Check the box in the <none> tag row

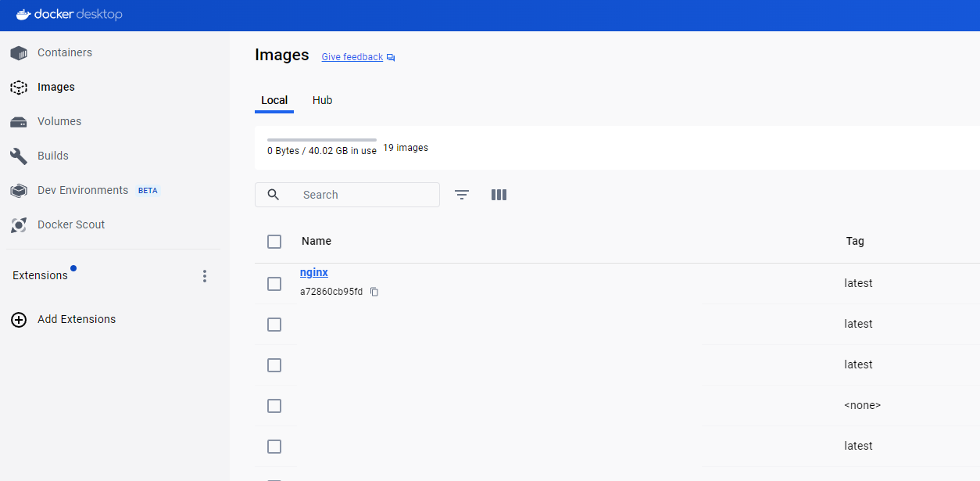click(x=274, y=406)
